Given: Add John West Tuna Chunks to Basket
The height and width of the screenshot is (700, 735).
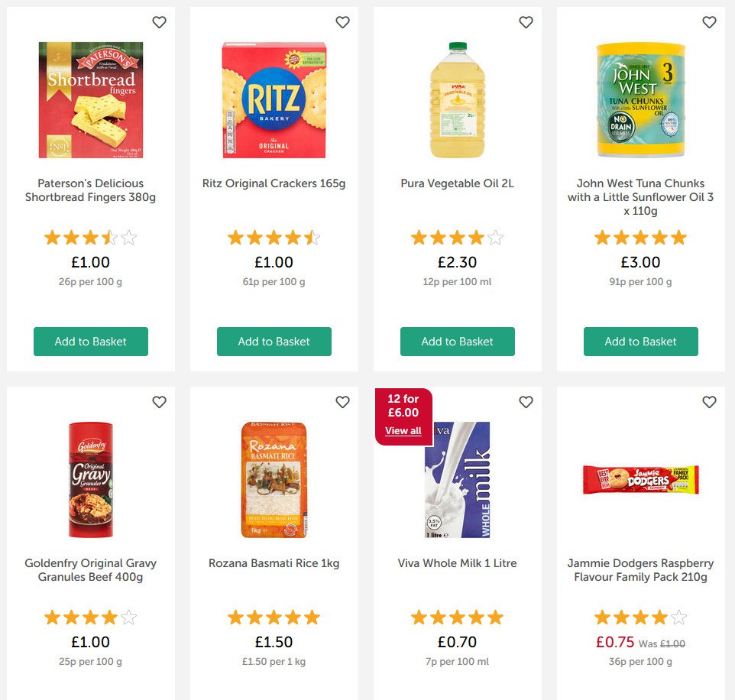Looking at the screenshot, I should [640, 342].
